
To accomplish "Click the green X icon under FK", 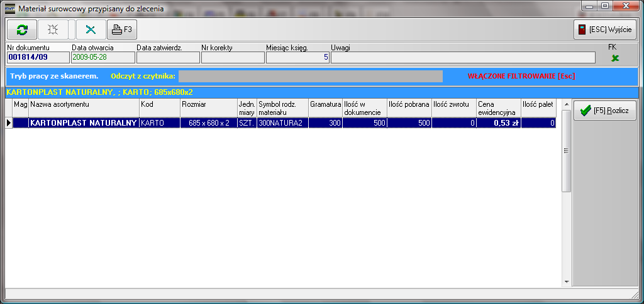I will (x=615, y=58).
